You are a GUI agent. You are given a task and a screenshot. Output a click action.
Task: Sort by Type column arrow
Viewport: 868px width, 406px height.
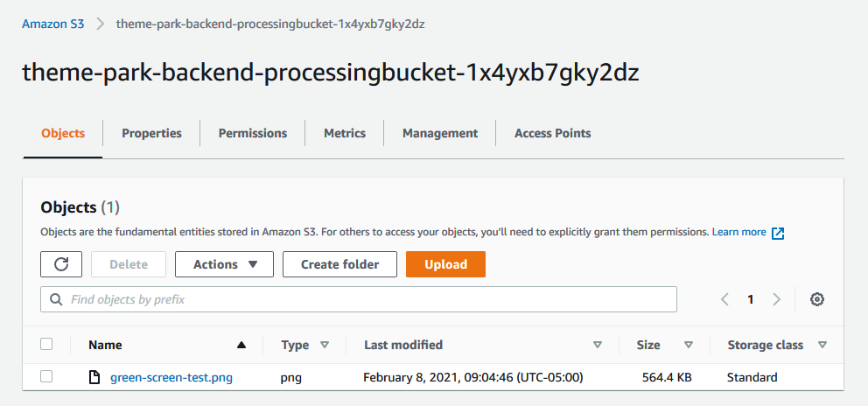pyautogui.click(x=325, y=345)
